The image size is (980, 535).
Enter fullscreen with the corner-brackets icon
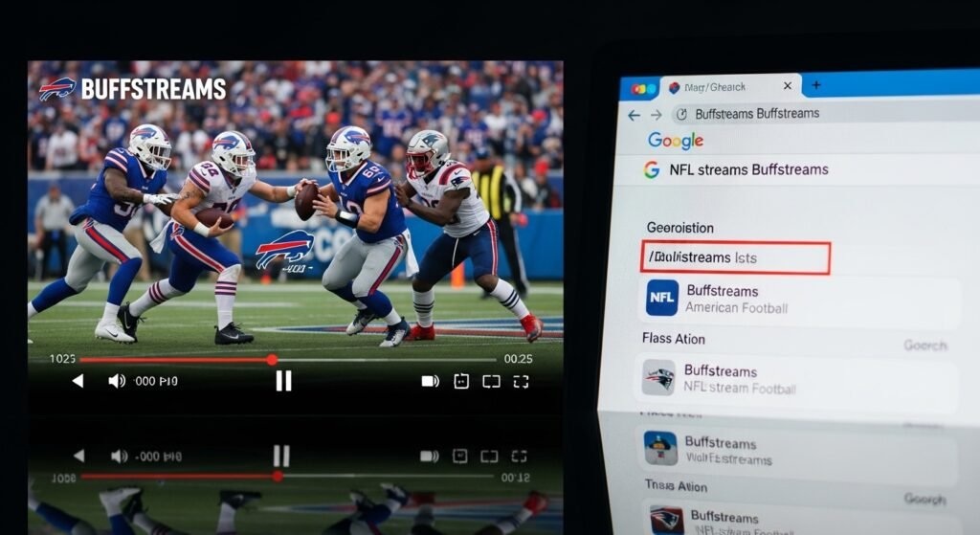(522, 381)
